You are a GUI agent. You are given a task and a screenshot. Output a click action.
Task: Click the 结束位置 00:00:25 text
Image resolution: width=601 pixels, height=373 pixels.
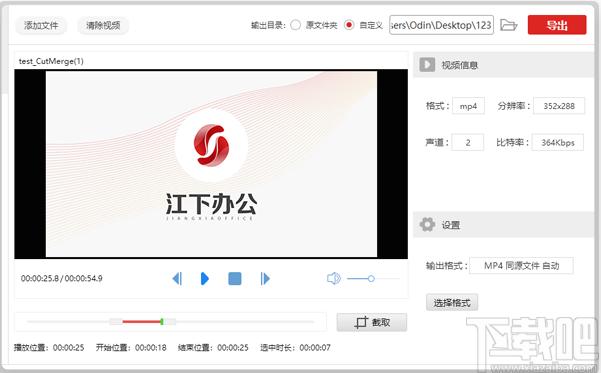coord(213,348)
